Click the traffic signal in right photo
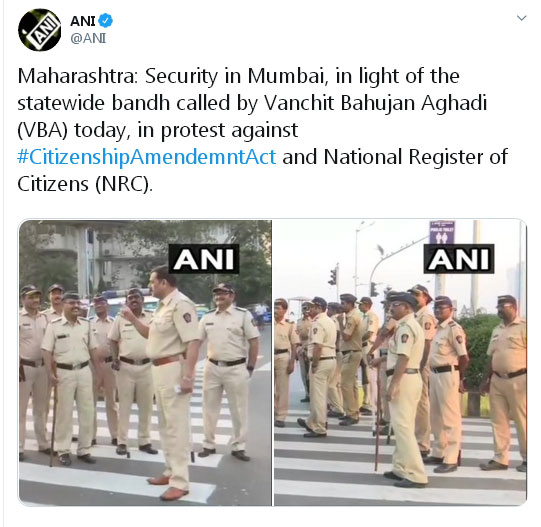Screen dimensions: 541x527 tap(333, 276)
